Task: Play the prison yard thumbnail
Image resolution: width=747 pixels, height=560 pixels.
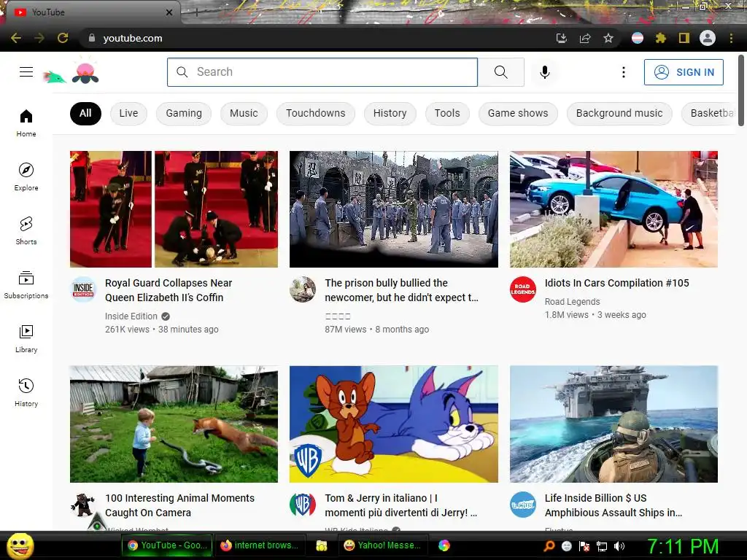Action: coord(393,209)
